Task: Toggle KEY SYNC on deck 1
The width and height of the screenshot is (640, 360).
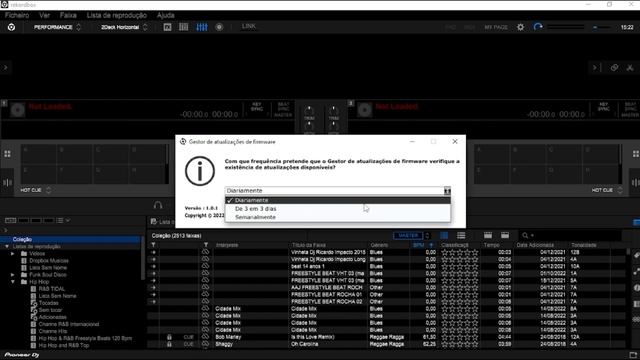Action: [x=256, y=107]
